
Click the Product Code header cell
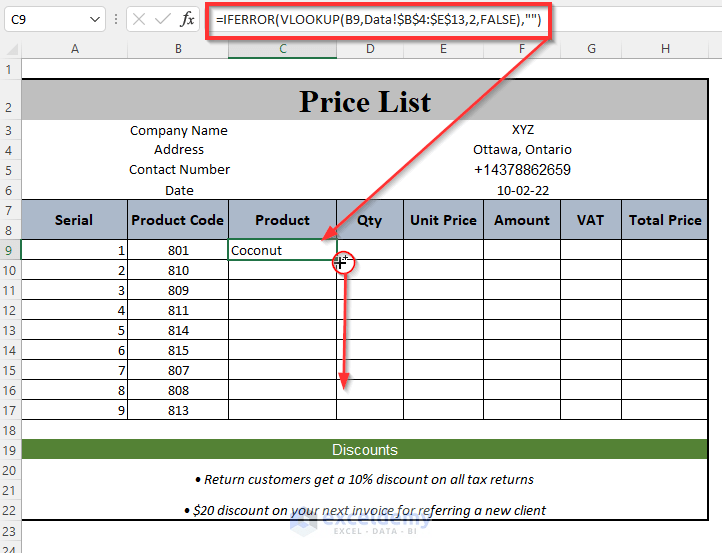point(178,220)
